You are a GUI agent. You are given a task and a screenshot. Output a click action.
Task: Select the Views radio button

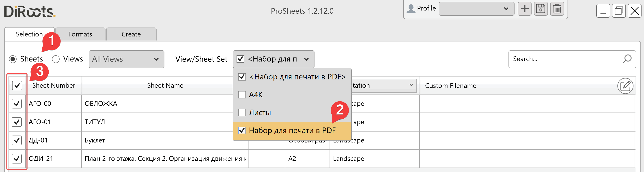(x=56, y=59)
